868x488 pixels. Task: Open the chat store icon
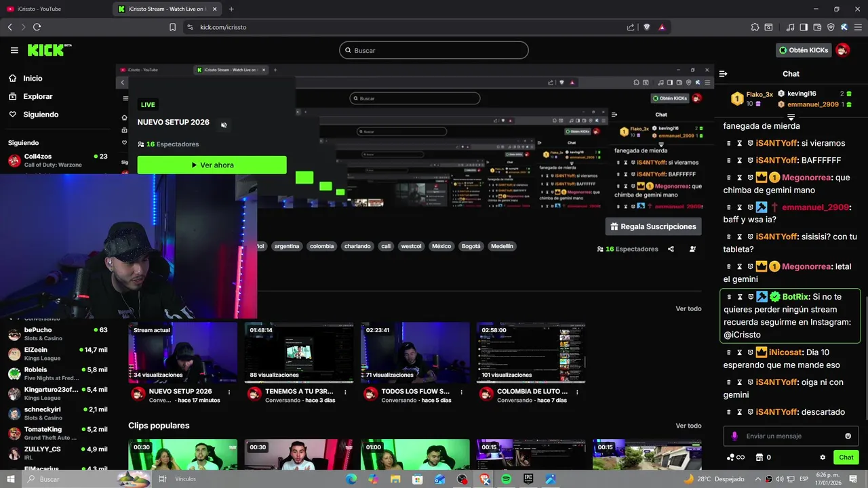(759, 457)
